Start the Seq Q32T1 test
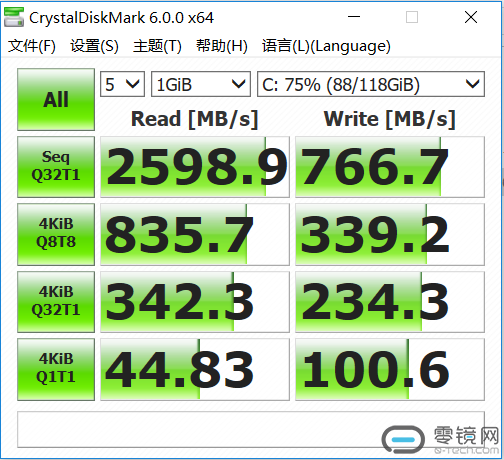504x460 pixels. [x=56, y=167]
